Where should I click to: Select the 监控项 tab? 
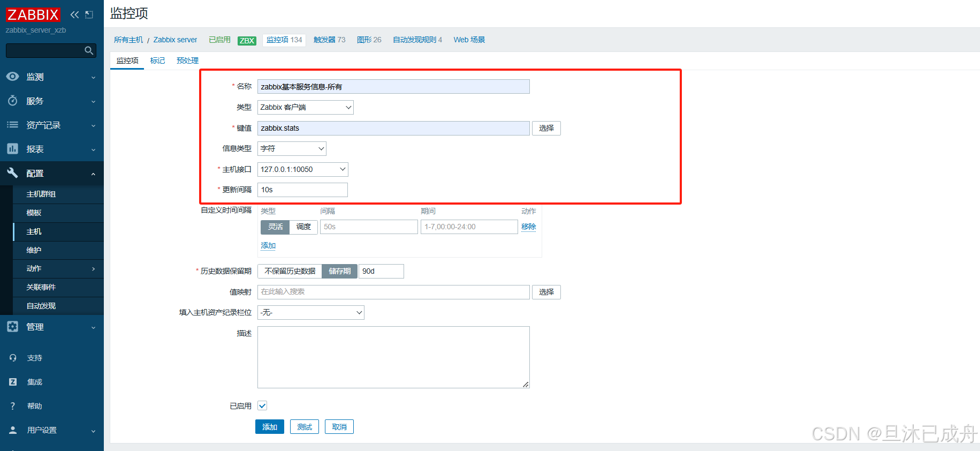tap(127, 61)
